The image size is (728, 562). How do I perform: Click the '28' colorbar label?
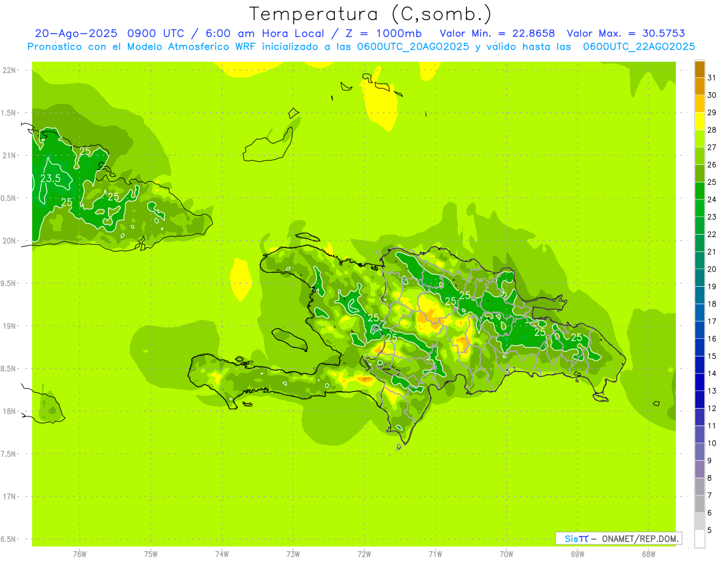pyautogui.click(x=712, y=130)
